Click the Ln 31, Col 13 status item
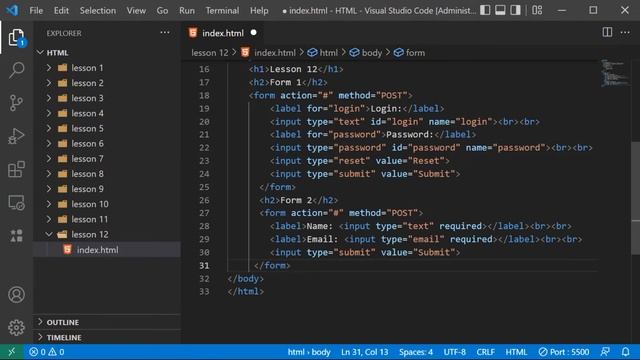The image size is (640, 360). pyautogui.click(x=364, y=352)
